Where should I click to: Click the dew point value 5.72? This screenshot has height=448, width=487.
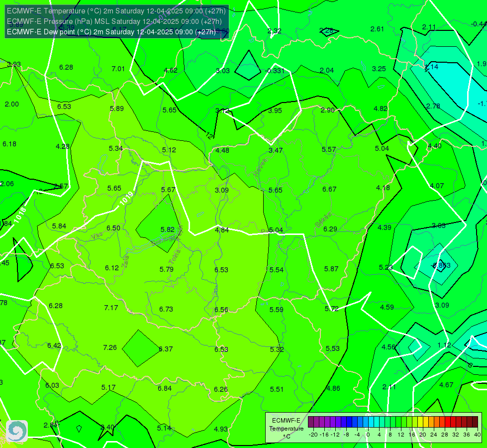332,309
